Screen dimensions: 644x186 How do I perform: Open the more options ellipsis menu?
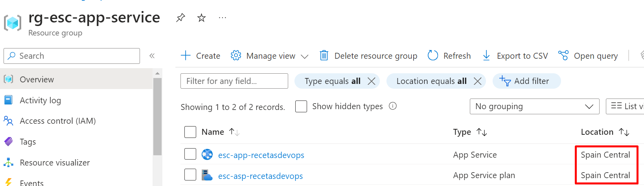click(x=223, y=18)
